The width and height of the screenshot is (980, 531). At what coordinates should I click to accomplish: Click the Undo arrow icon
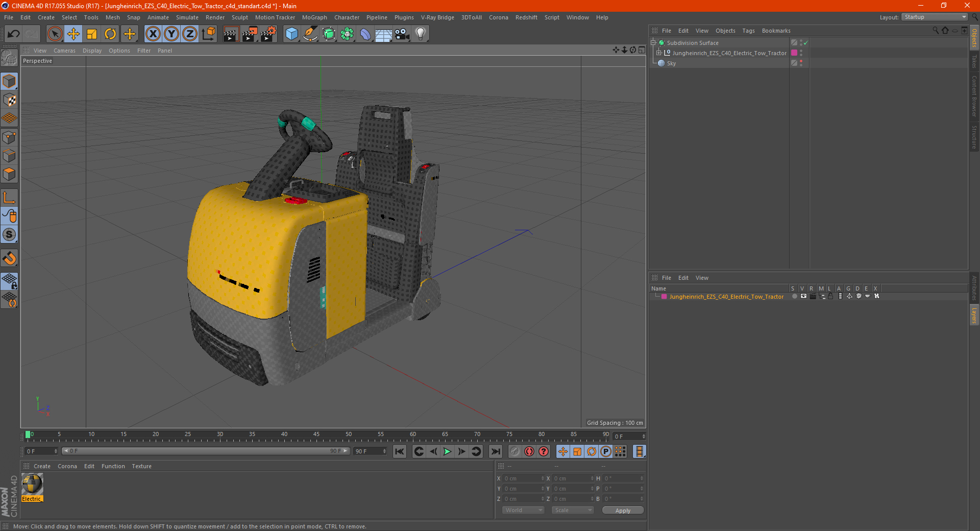coord(14,34)
